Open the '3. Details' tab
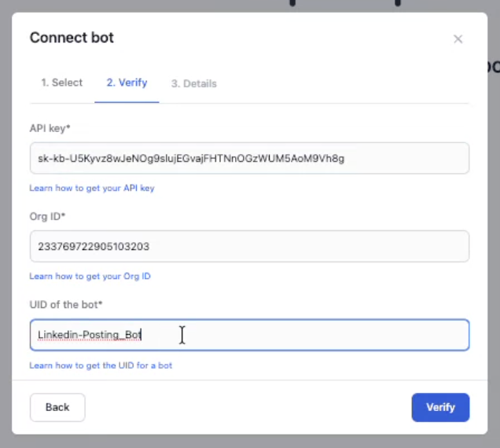Screen dimensions: 500x448 [x=193, y=83]
